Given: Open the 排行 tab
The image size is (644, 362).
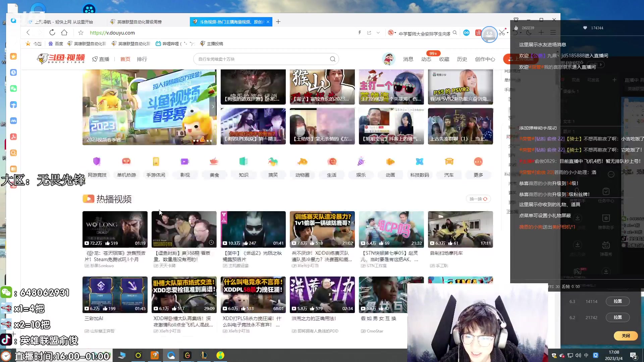Looking at the screenshot, I should (142, 59).
